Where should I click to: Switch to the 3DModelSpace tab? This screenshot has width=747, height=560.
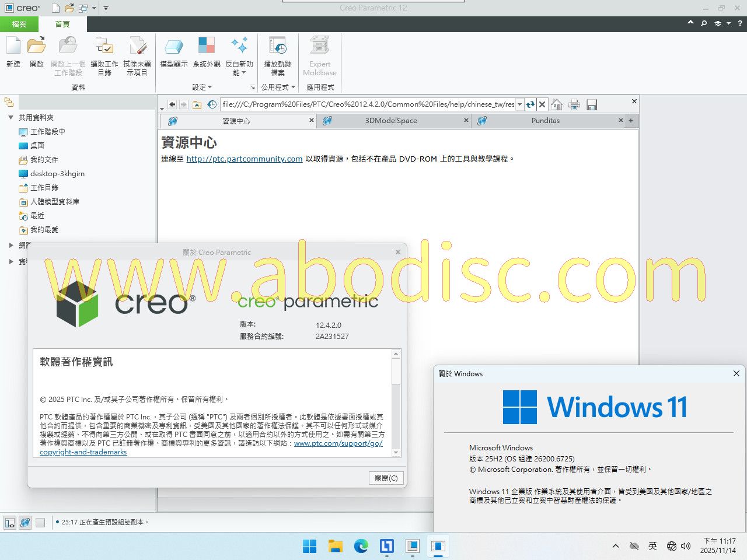tap(391, 121)
